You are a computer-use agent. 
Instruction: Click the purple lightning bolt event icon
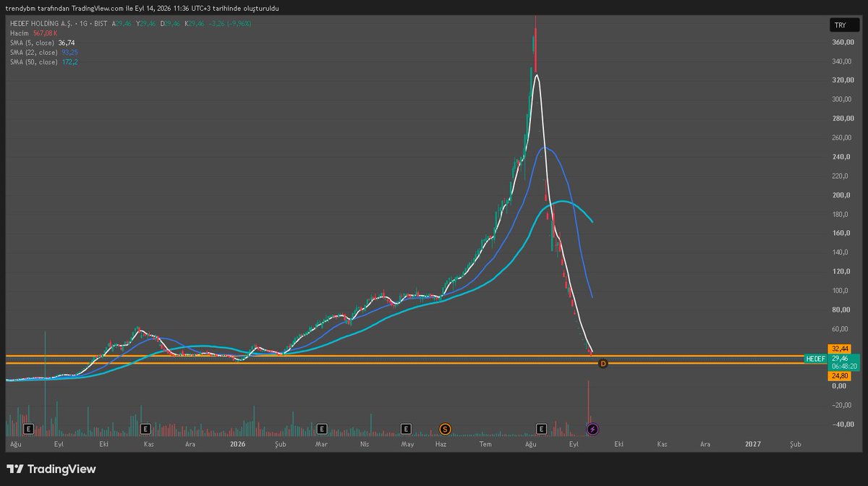point(593,428)
